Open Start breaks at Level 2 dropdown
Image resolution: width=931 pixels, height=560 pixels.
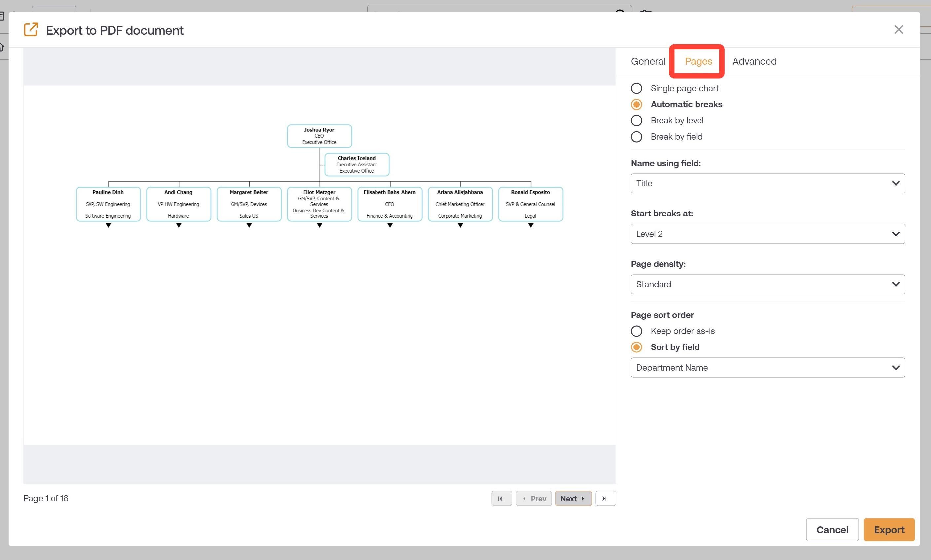point(768,234)
